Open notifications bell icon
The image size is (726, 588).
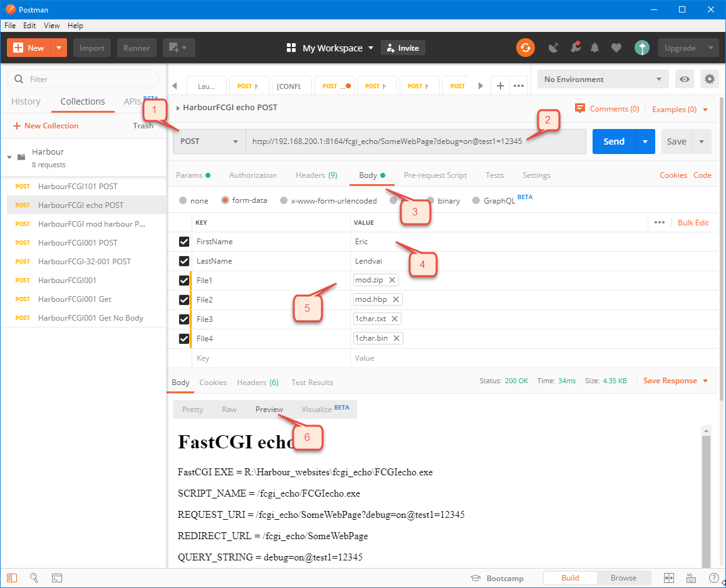(594, 48)
